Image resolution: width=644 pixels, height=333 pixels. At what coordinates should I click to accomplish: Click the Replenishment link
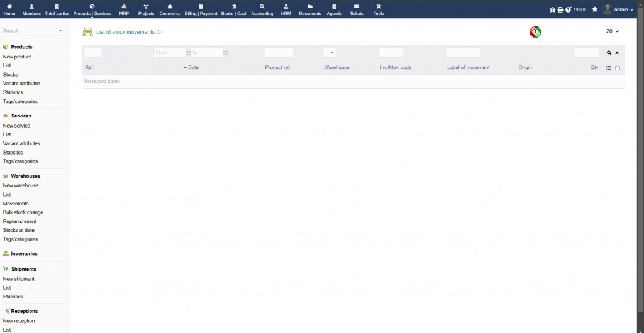coord(19,221)
